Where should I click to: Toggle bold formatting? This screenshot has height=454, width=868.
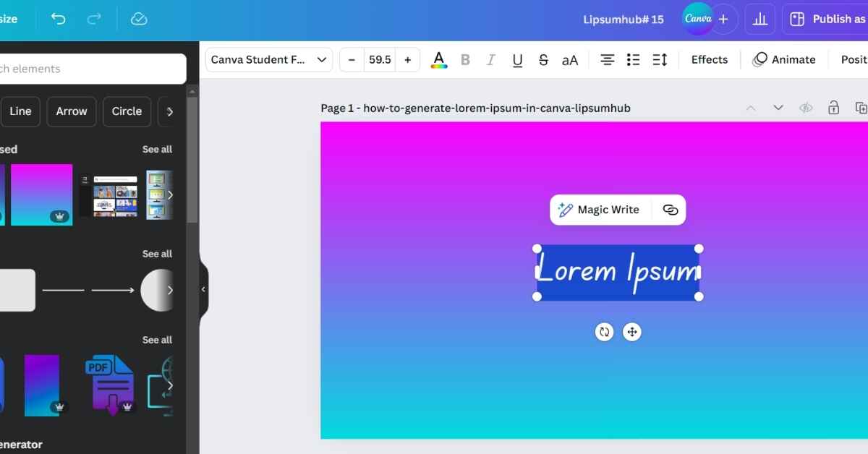pyautogui.click(x=465, y=60)
